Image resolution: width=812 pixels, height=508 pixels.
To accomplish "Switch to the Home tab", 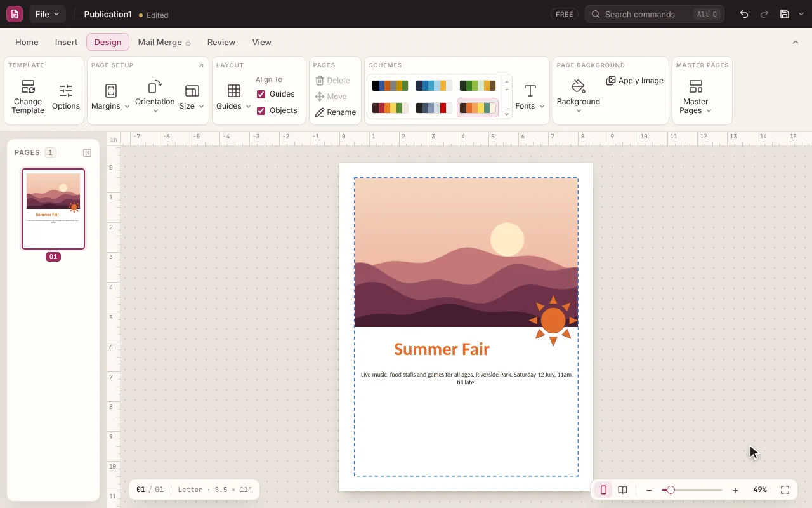I will point(27,42).
